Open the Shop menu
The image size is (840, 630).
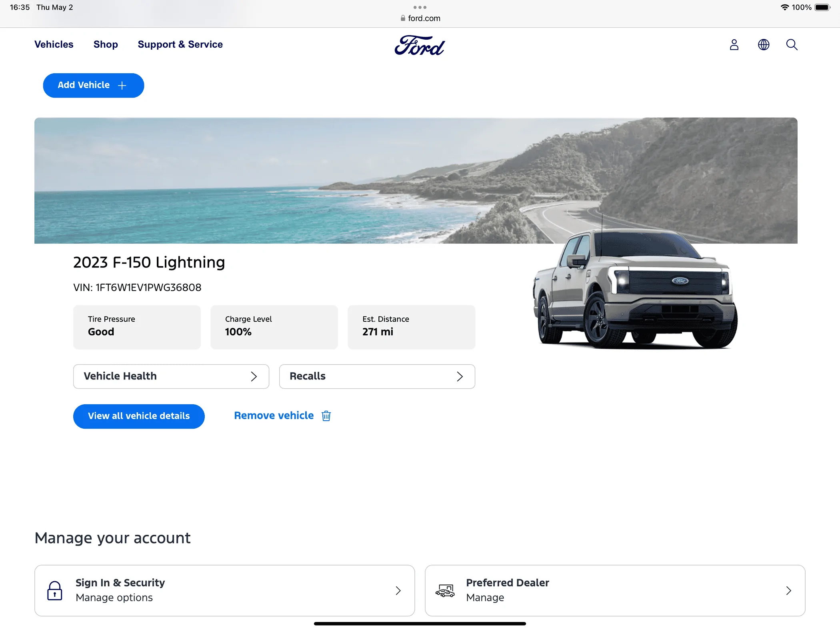[x=106, y=44]
